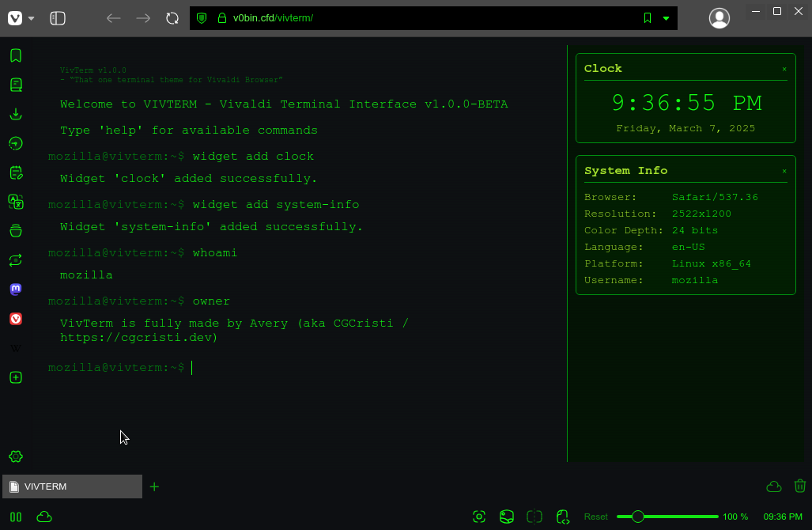The height and width of the screenshot is (530, 812).
Task: Open the Sessions panel
Action: point(16,260)
